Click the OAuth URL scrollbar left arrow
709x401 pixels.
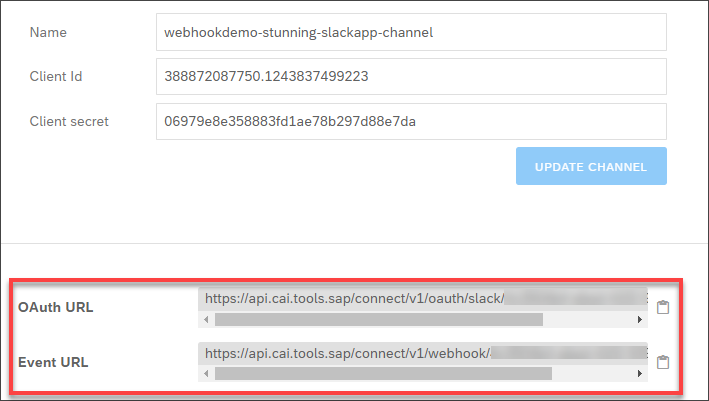pyautogui.click(x=206, y=320)
